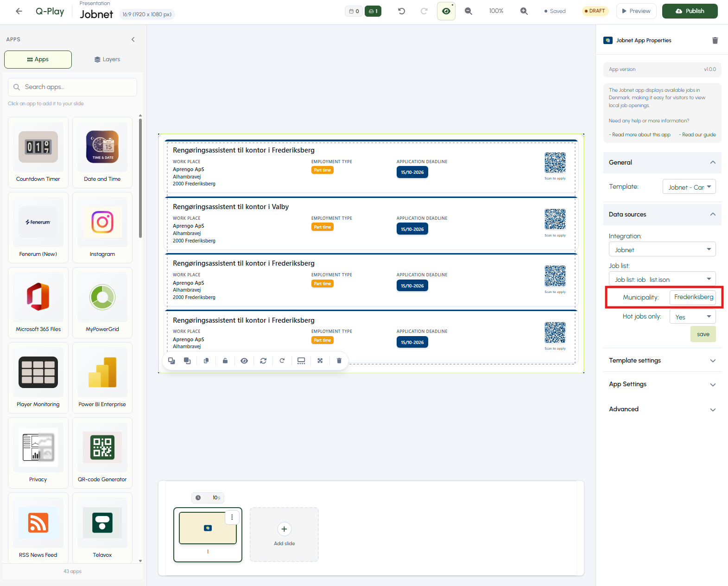Zoom in on the slide canvas

pos(524,11)
